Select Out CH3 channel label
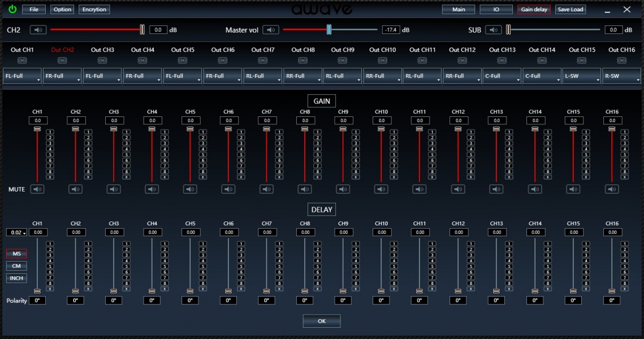Image resolution: width=644 pixels, height=339 pixels. (102, 50)
